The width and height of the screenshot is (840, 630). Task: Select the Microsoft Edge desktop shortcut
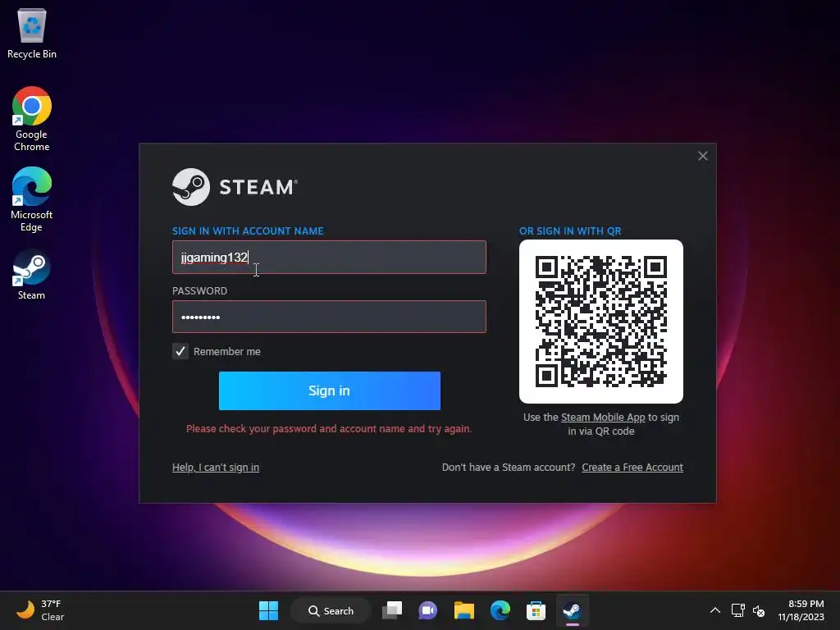click(x=32, y=199)
